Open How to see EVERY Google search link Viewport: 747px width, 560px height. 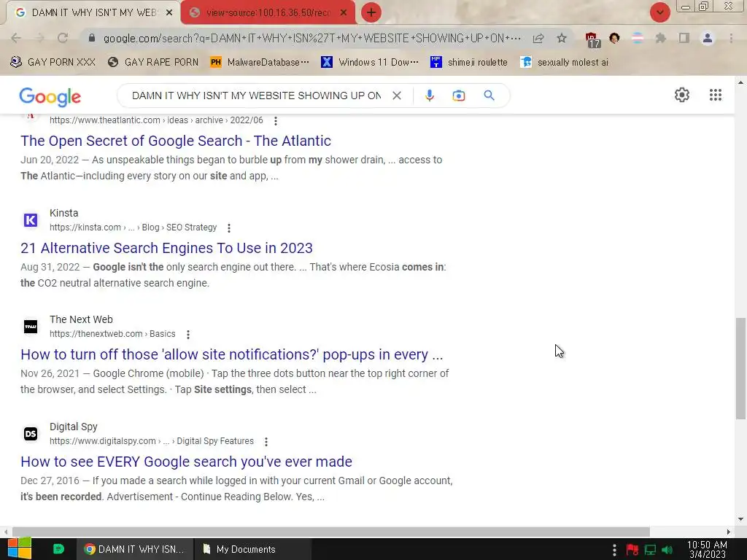tap(186, 462)
